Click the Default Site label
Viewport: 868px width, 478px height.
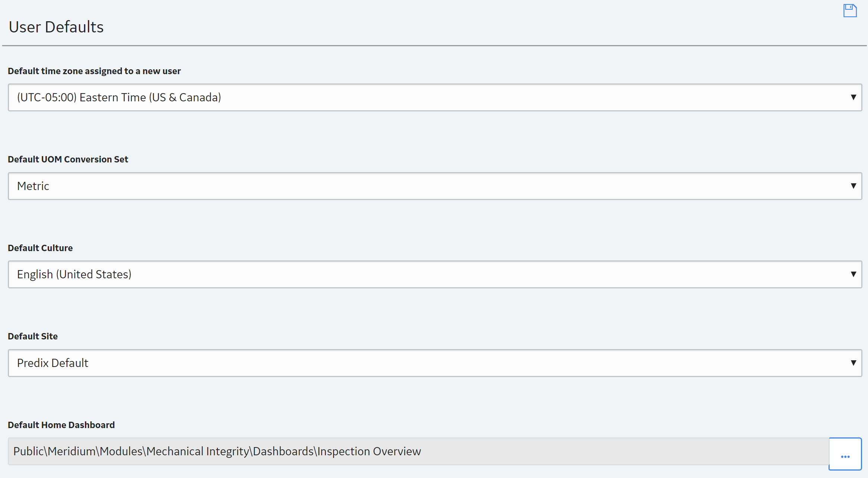pos(33,336)
